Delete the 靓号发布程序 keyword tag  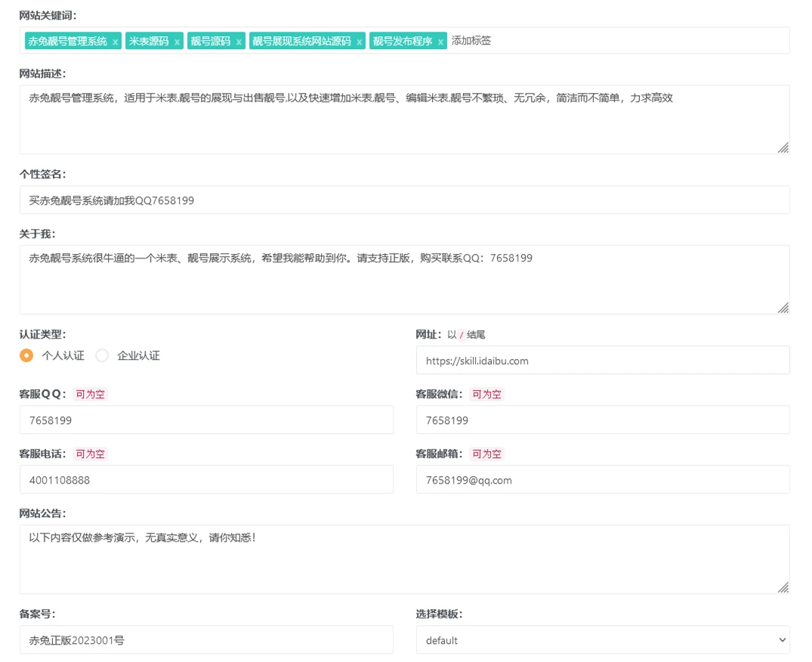[440, 42]
